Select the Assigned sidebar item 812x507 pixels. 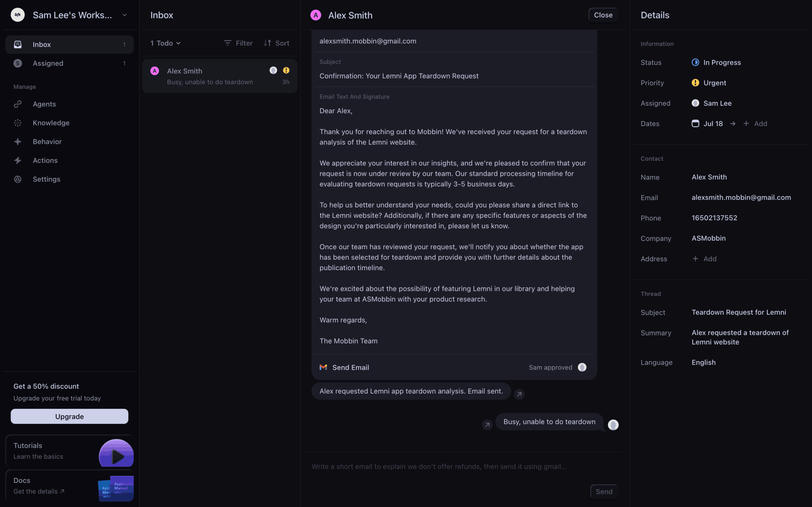pos(48,63)
